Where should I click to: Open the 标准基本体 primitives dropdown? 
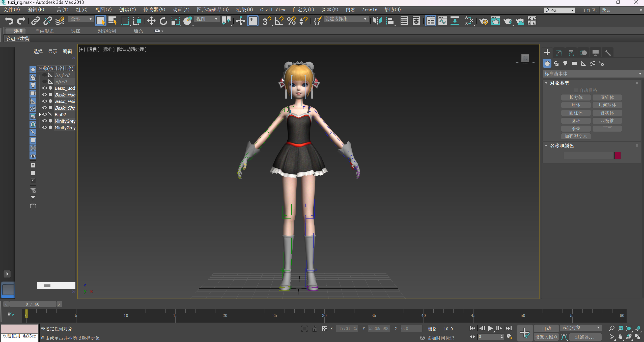(x=593, y=74)
